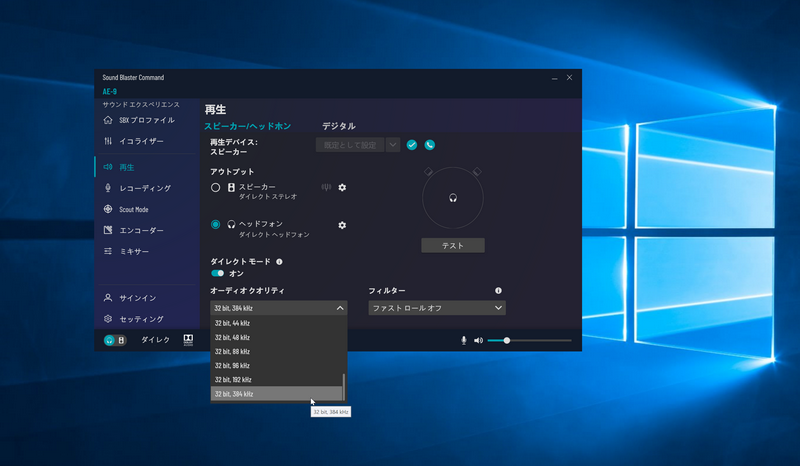
Task: Open the ミキサー page
Action: [127, 251]
